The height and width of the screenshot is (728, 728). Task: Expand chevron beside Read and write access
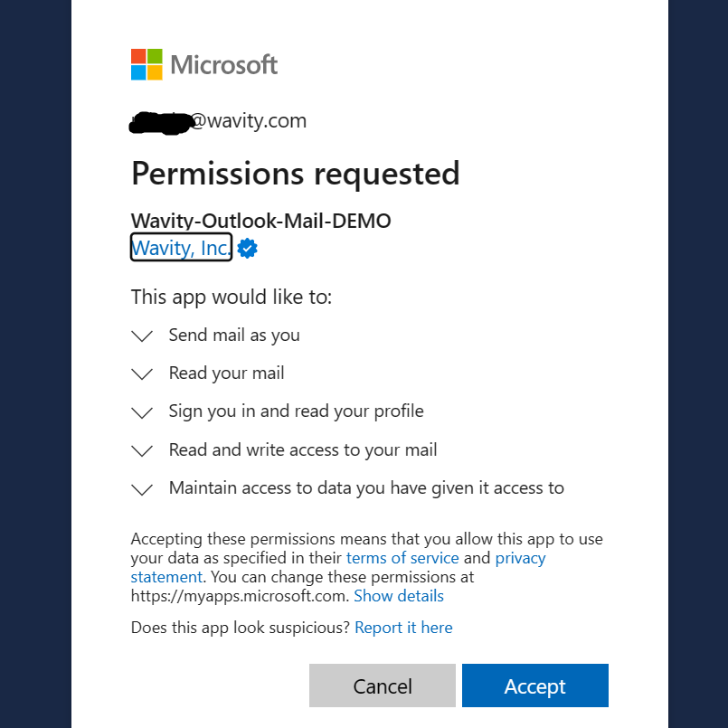pyautogui.click(x=142, y=450)
